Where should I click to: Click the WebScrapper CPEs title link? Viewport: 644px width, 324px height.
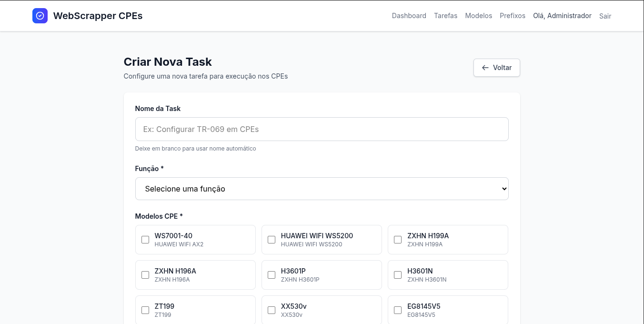pos(98,16)
